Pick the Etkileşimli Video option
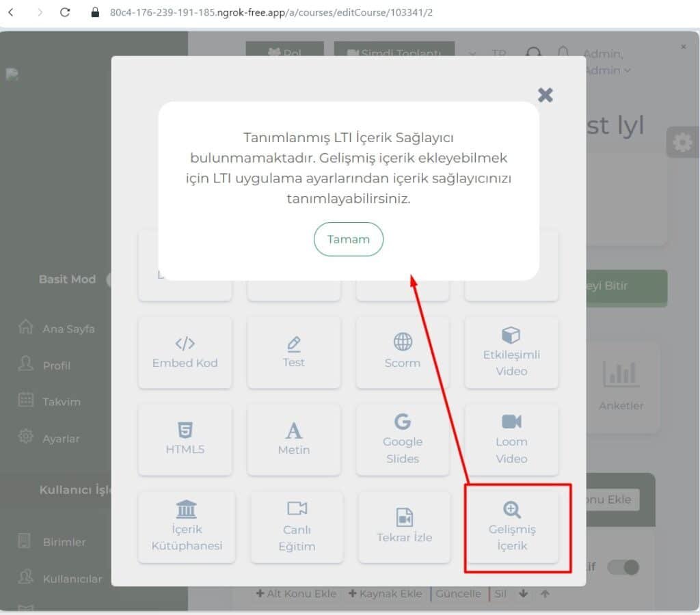Screen dimensions: 700x615 point(511,352)
